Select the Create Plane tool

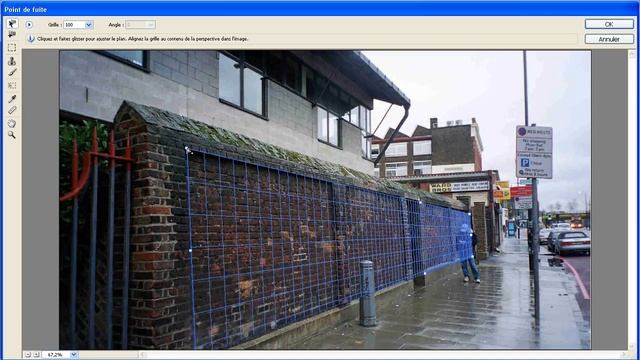coord(12,35)
